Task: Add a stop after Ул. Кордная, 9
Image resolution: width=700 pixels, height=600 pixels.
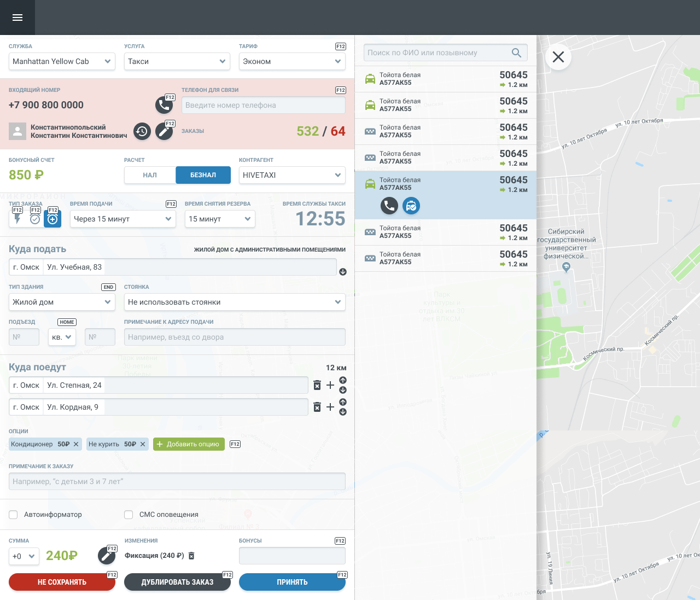Action: click(x=330, y=407)
